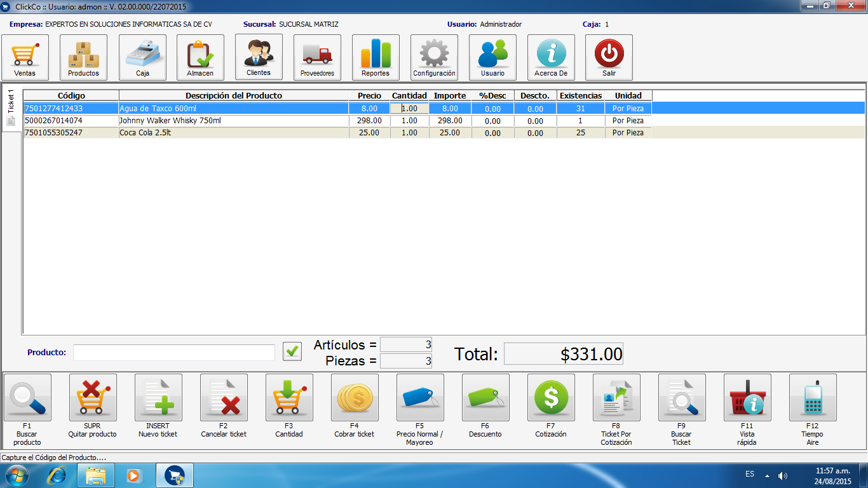Click F1 Buscar producto magnifier icon
The height and width of the screenshot is (488, 868).
point(27,397)
